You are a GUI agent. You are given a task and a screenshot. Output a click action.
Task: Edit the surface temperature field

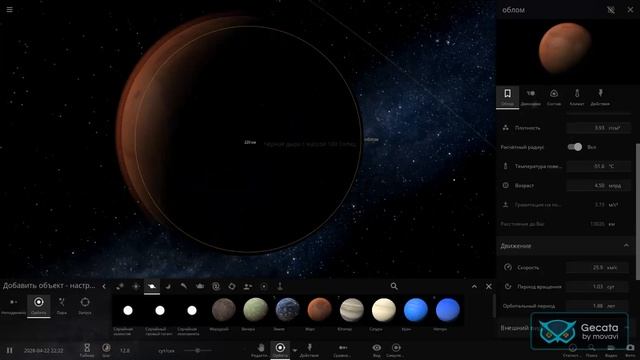click(599, 166)
